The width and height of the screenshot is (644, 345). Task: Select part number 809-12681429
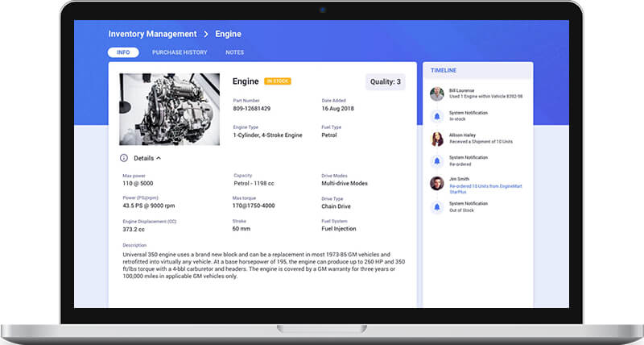(x=251, y=109)
